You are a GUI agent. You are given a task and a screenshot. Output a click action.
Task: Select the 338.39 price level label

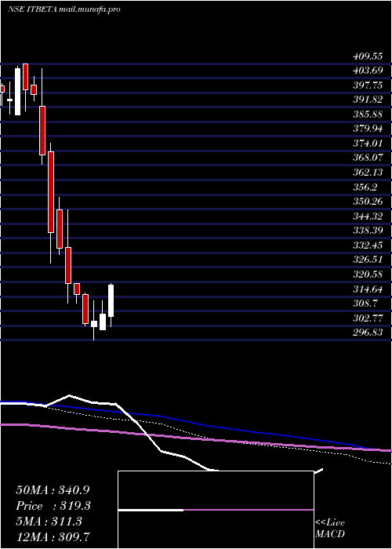click(367, 231)
